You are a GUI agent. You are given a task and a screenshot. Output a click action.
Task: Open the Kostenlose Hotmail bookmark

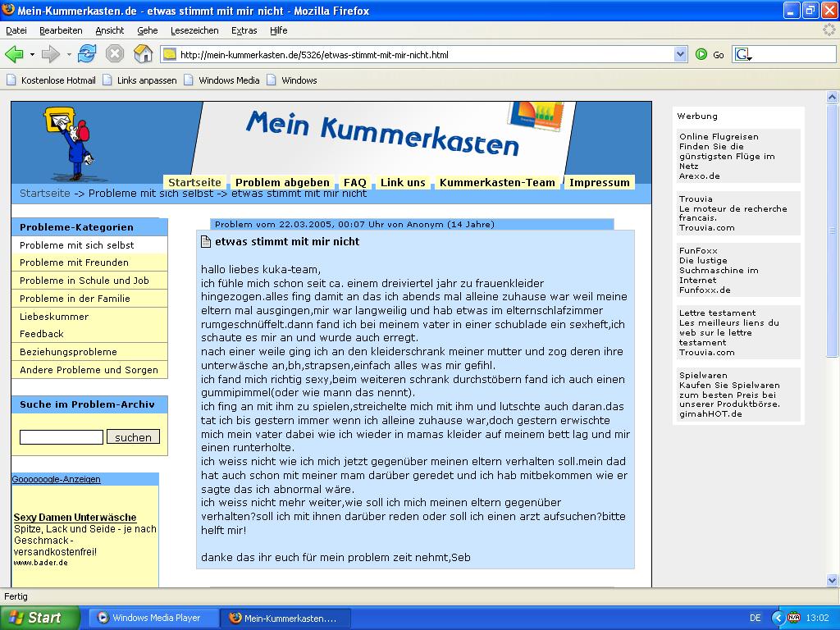51,80
